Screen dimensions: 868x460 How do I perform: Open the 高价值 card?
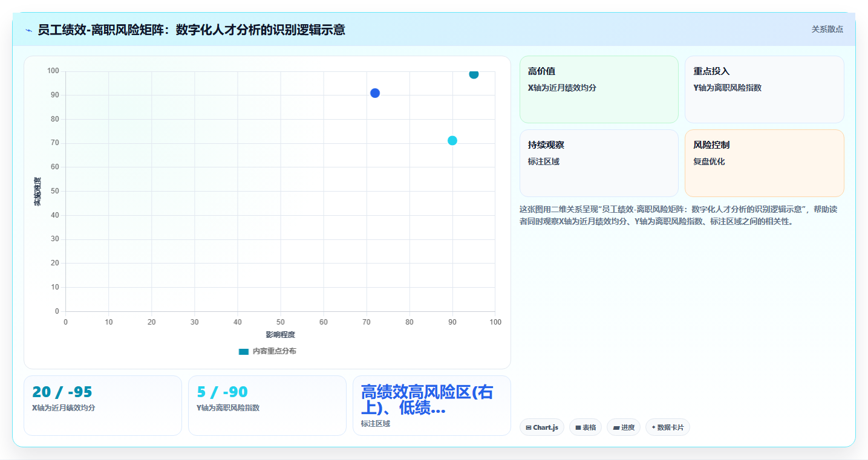click(x=599, y=89)
